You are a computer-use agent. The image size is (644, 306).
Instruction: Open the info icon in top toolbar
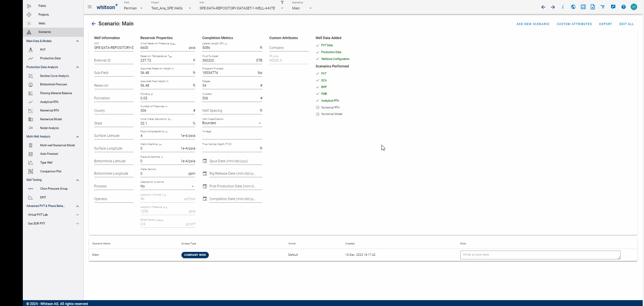563,7
